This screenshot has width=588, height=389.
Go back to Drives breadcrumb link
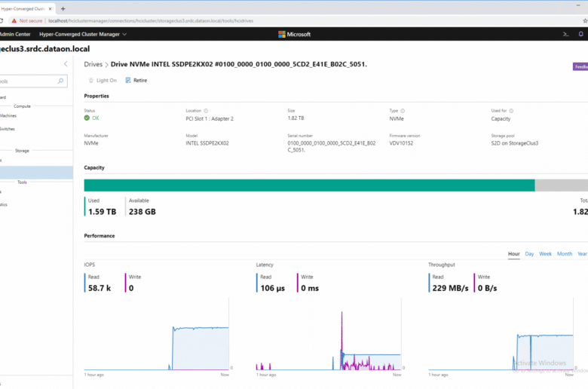click(93, 64)
